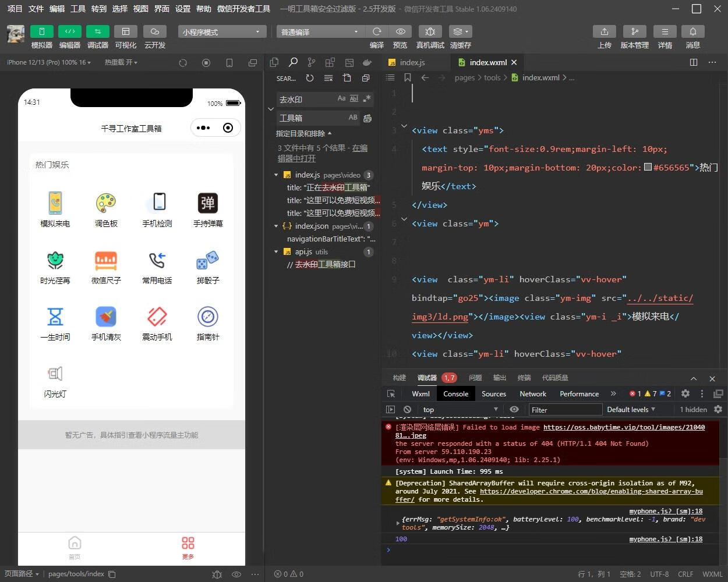Open 版本管理 version management
Image resolution: width=728 pixels, height=582 pixels.
[634, 31]
